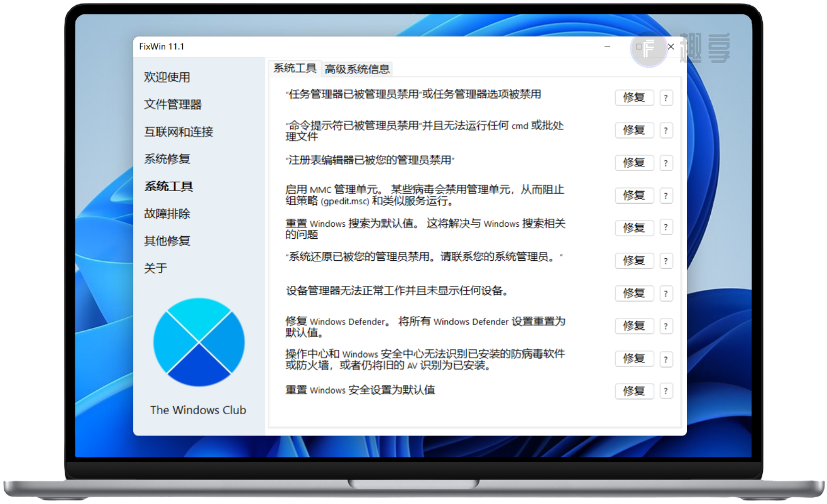Click 修复 for 重置 Windows 搜索

(634, 227)
